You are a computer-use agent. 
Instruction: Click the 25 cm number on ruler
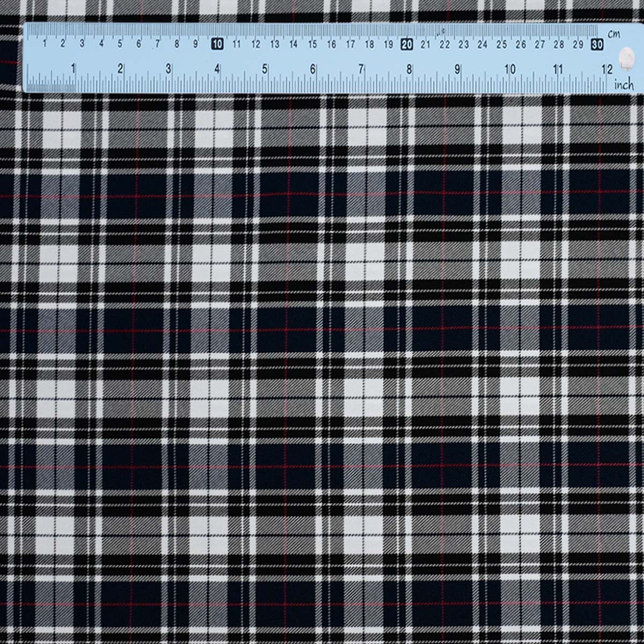(x=501, y=45)
